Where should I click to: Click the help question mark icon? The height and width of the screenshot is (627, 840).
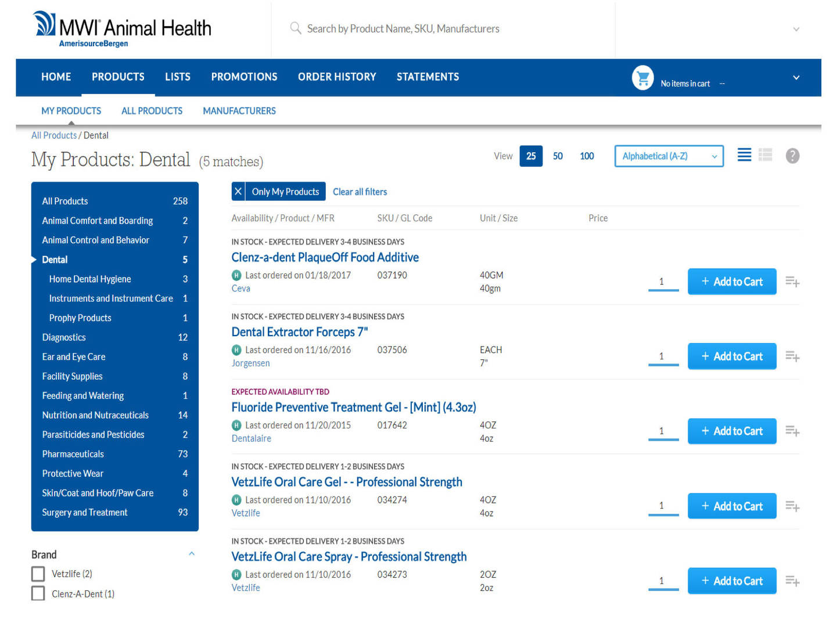pyautogui.click(x=792, y=156)
